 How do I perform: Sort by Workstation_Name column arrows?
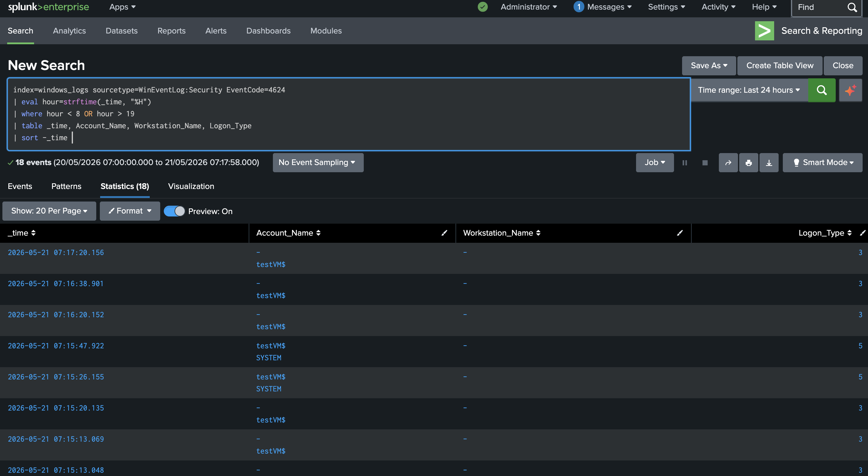[538, 233]
